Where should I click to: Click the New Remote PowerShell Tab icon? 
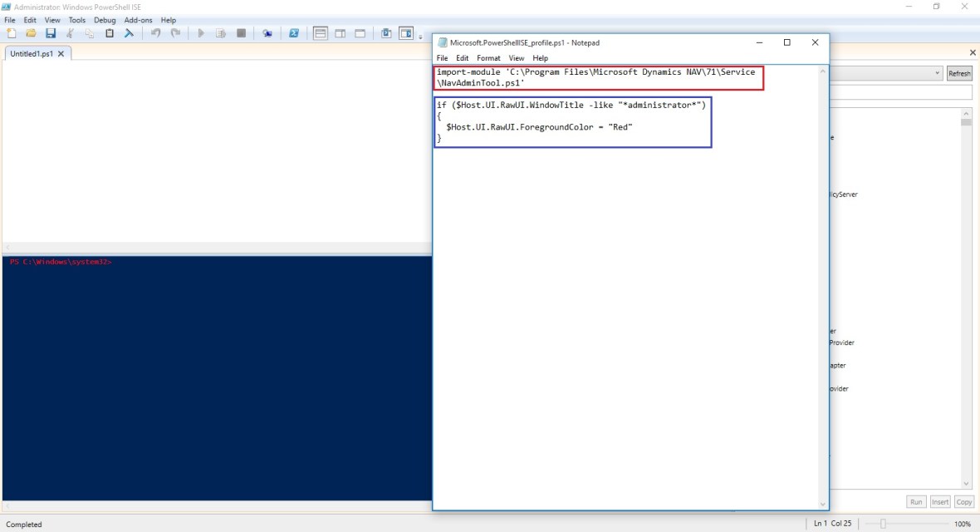tap(267, 33)
